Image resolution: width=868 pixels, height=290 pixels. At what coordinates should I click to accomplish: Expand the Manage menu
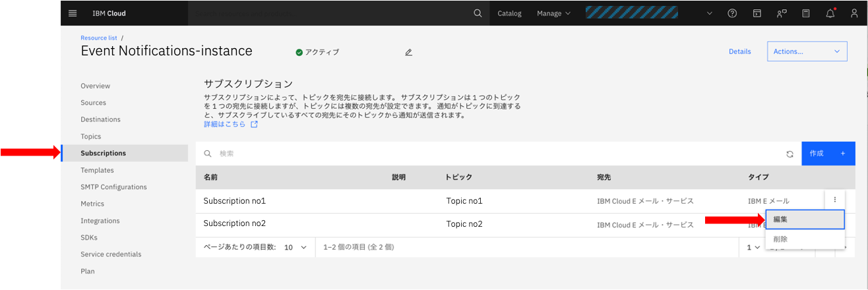click(553, 13)
